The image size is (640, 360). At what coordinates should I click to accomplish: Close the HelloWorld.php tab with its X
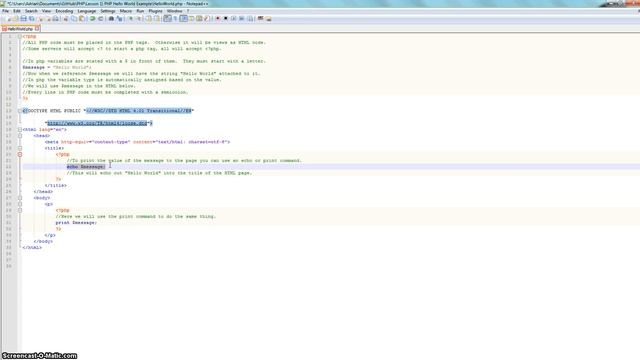pos(37,29)
